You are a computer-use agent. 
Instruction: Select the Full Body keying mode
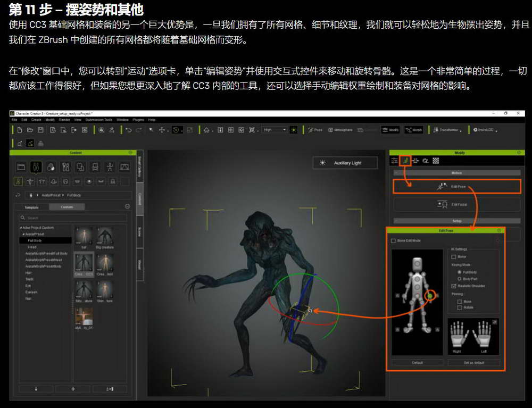(x=460, y=272)
